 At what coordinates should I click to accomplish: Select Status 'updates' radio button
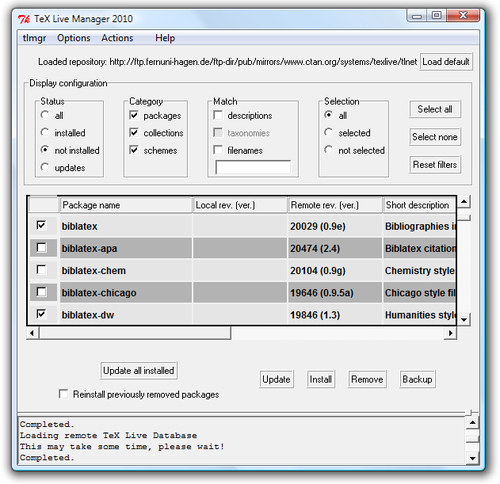pos(45,167)
